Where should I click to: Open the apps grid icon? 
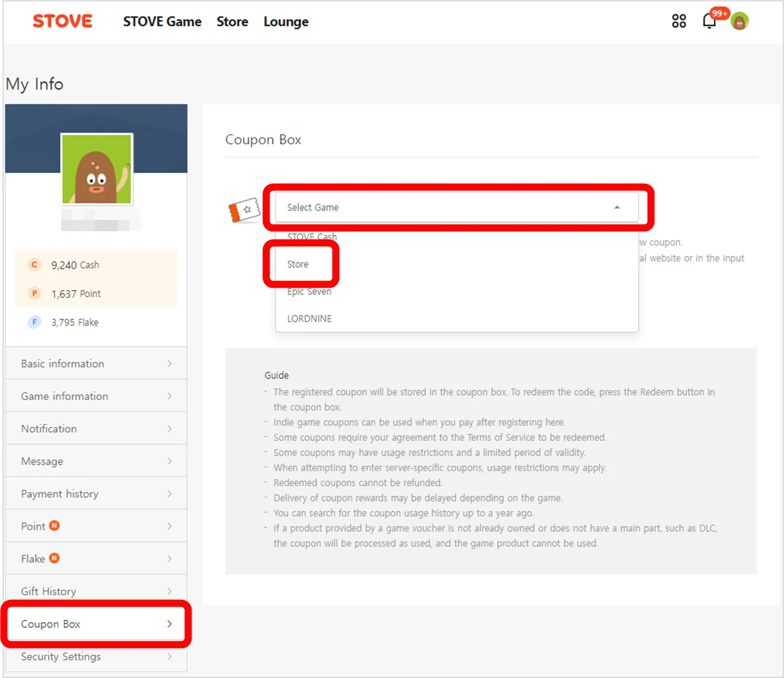coord(679,21)
